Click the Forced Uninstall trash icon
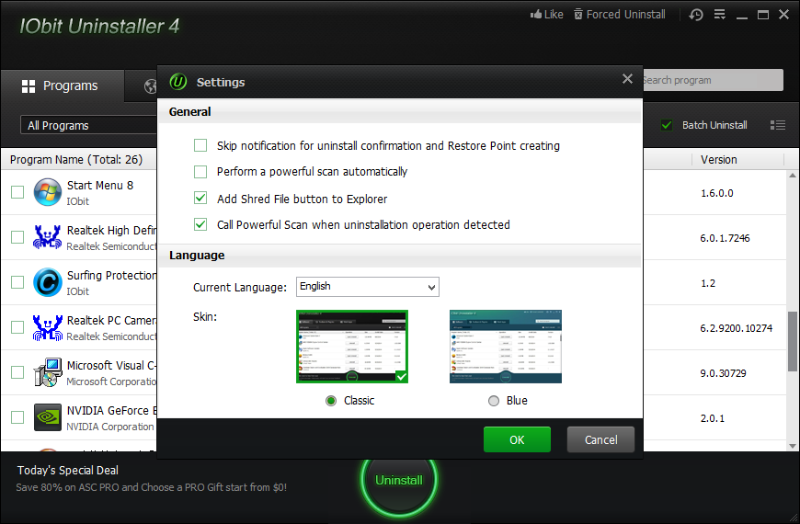This screenshot has width=800, height=524. [x=578, y=15]
